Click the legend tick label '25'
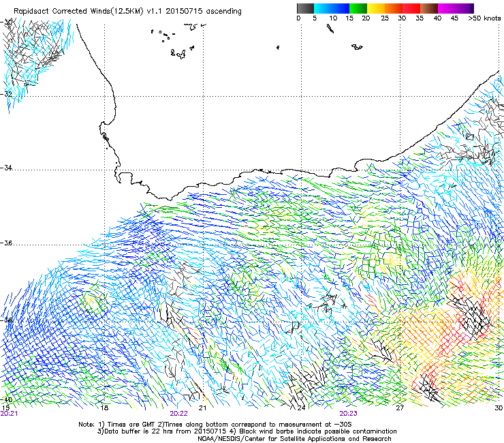Screen dimensions: 504x443 [385, 18]
